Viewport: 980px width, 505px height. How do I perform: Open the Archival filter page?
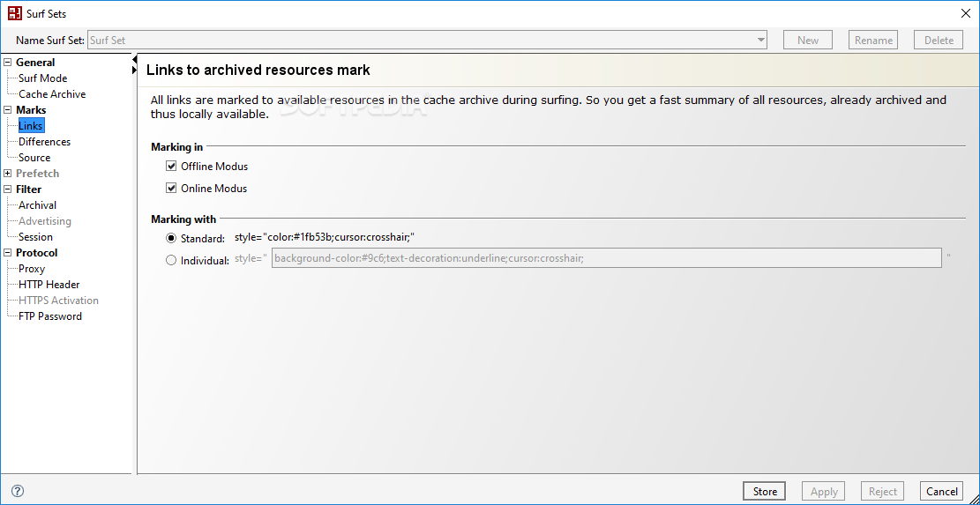[37, 205]
